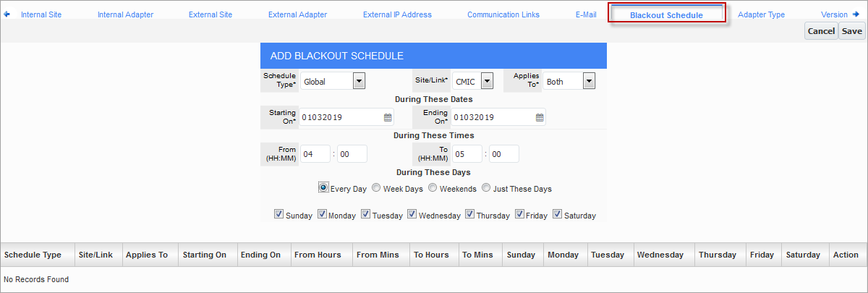Open the Site/Link dropdown

487,81
